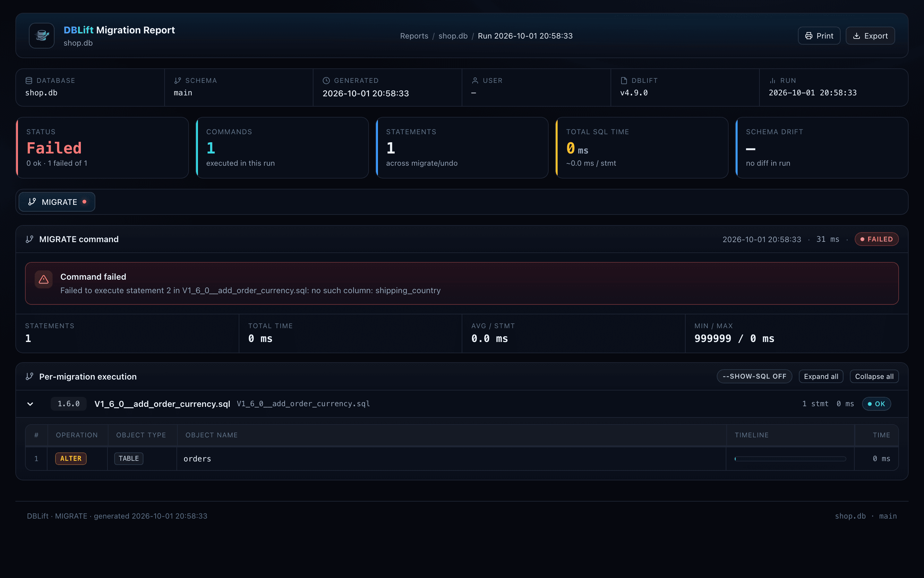Click the DBLift database logo icon
924x578 pixels.
pyautogui.click(x=42, y=36)
